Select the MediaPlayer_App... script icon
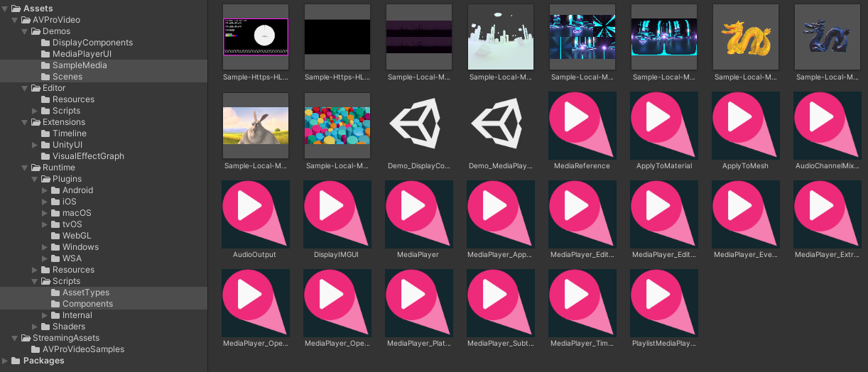Image resolution: width=868 pixels, height=372 pixels. click(500, 214)
